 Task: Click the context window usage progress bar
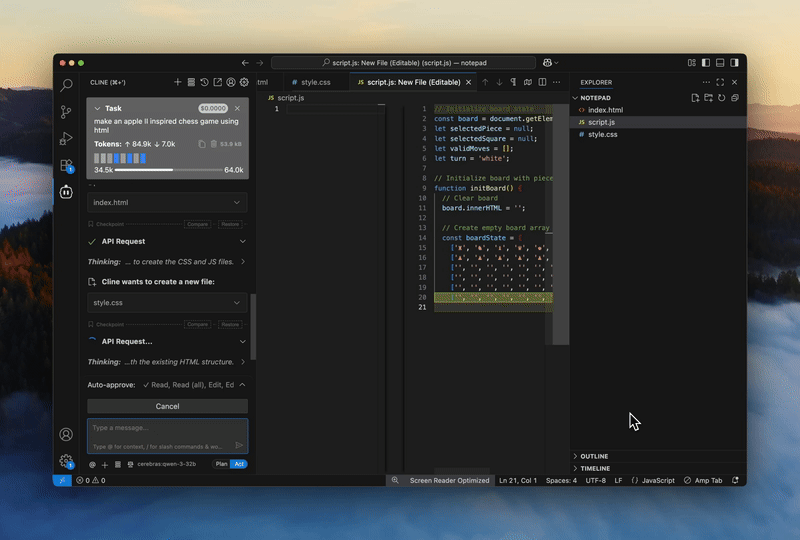point(168,170)
